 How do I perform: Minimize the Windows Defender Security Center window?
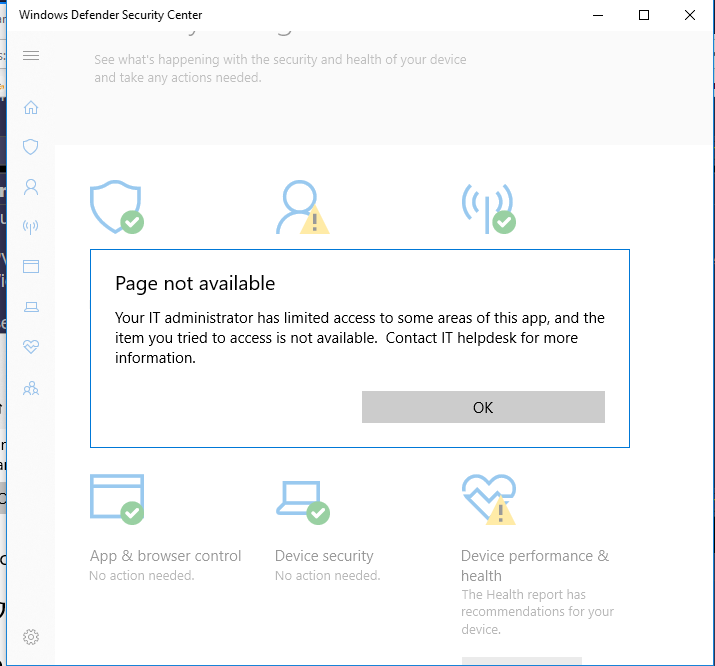click(598, 15)
